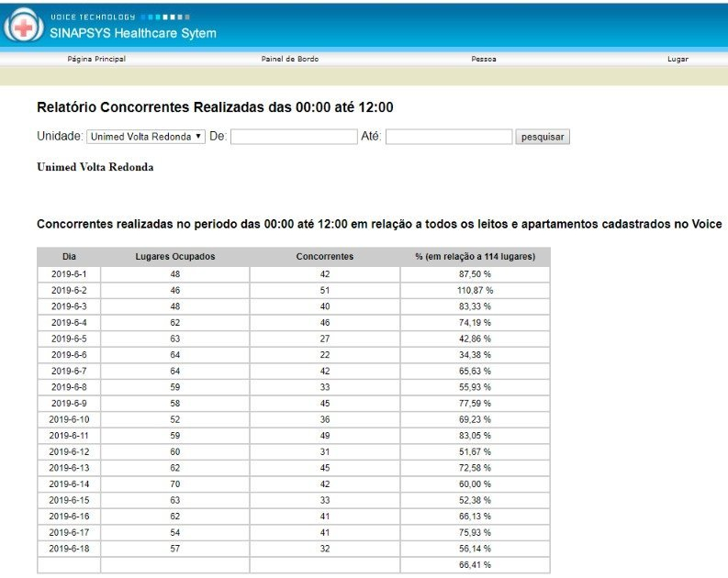Select the 2019-6-1 date cell
Image resolution: width=728 pixels, height=578 pixels.
point(69,273)
